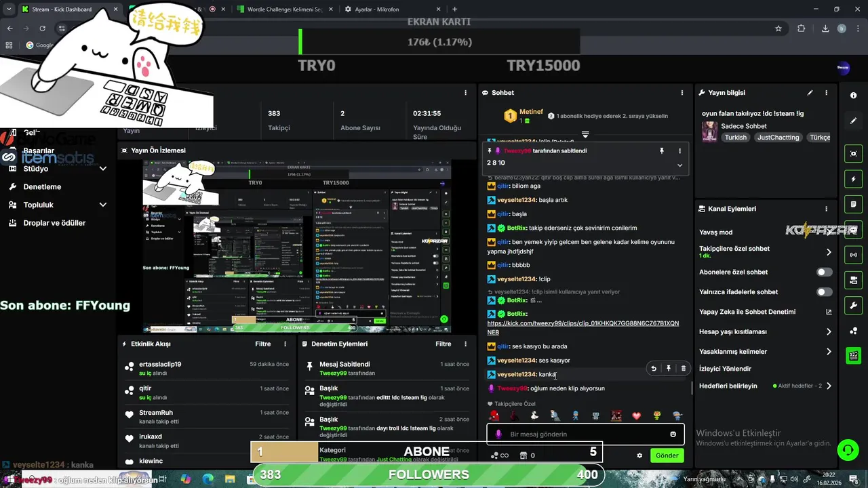The width and height of the screenshot is (868, 488).
Task: Bookmark the page with the star icon
Action: tap(778, 28)
